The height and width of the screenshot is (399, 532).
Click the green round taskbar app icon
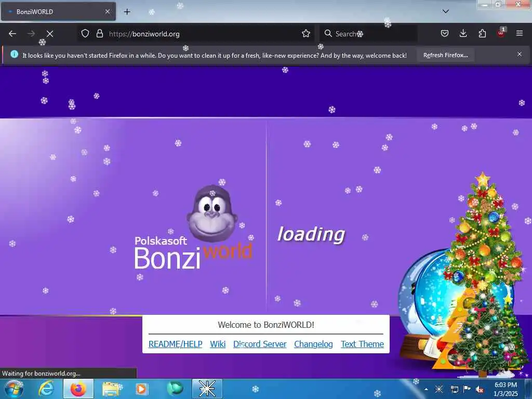tap(175, 389)
